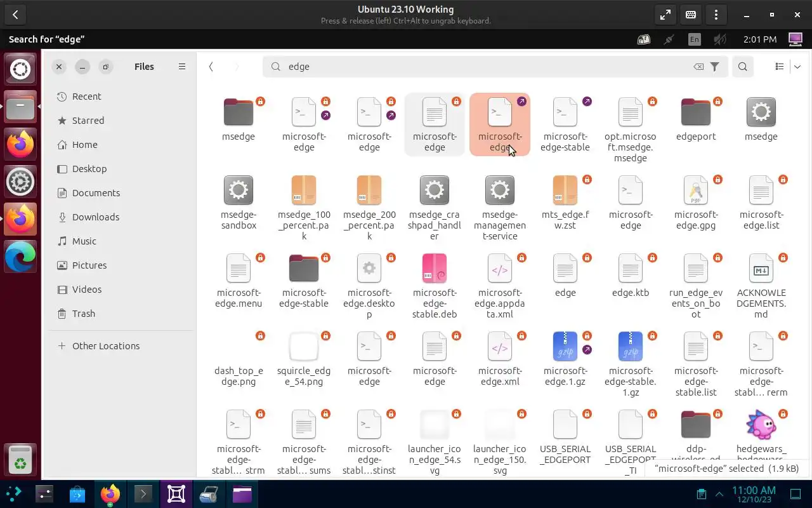
Task: Clear the search text field
Action: click(x=698, y=67)
